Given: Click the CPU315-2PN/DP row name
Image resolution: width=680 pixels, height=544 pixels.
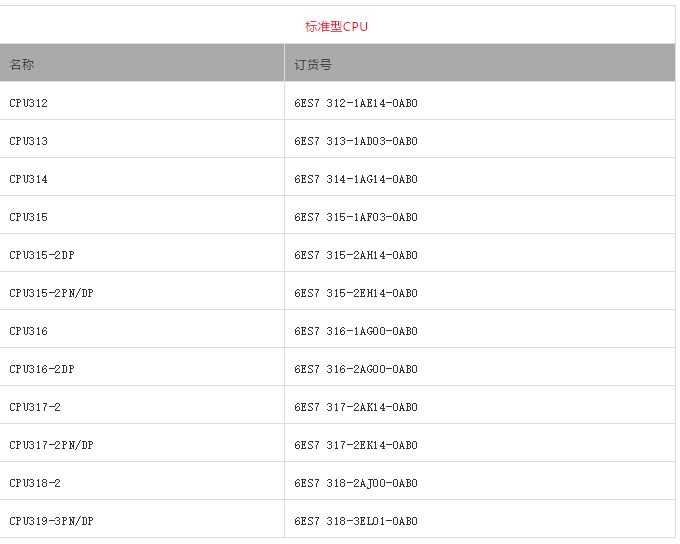Looking at the screenshot, I should (x=52, y=293).
